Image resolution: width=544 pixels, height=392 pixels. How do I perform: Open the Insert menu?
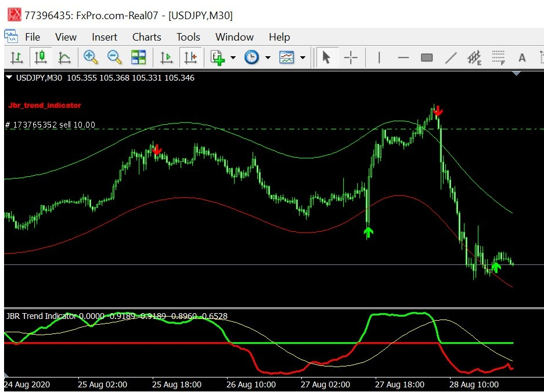click(105, 37)
